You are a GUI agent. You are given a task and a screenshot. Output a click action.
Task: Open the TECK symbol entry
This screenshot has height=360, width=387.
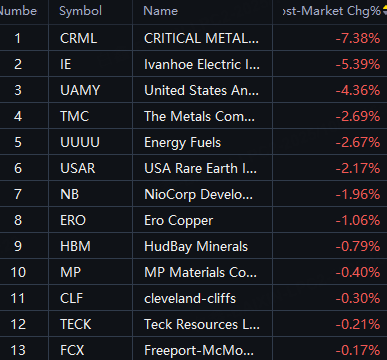76,324
